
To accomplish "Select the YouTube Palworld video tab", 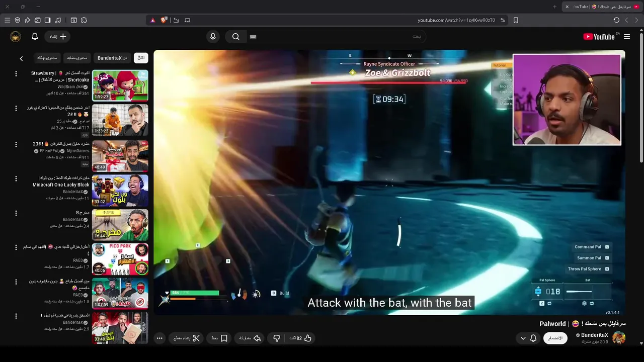I will click(602, 7).
